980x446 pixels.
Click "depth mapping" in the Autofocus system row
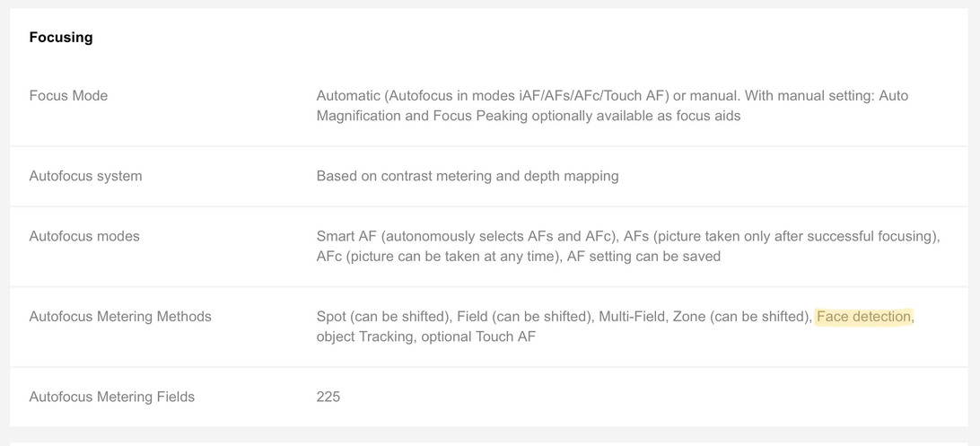(572, 176)
